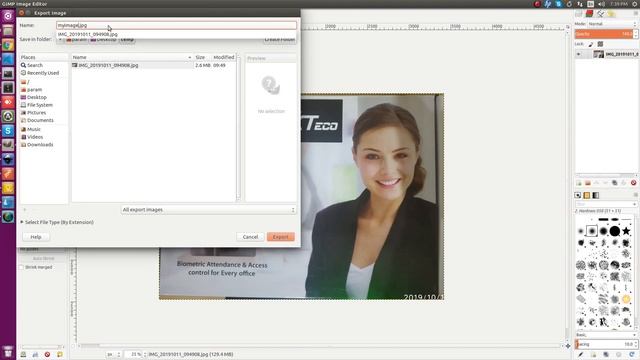Click the IMG_20191011 layer thumbnail

[x=598, y=54]
